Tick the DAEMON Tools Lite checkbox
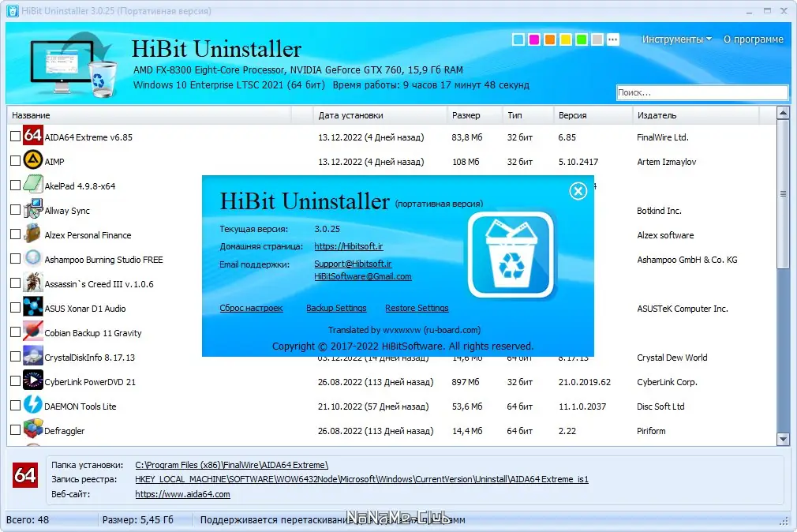Image resolution: width=797 pixels, height=532 pixels. [15, 406]
